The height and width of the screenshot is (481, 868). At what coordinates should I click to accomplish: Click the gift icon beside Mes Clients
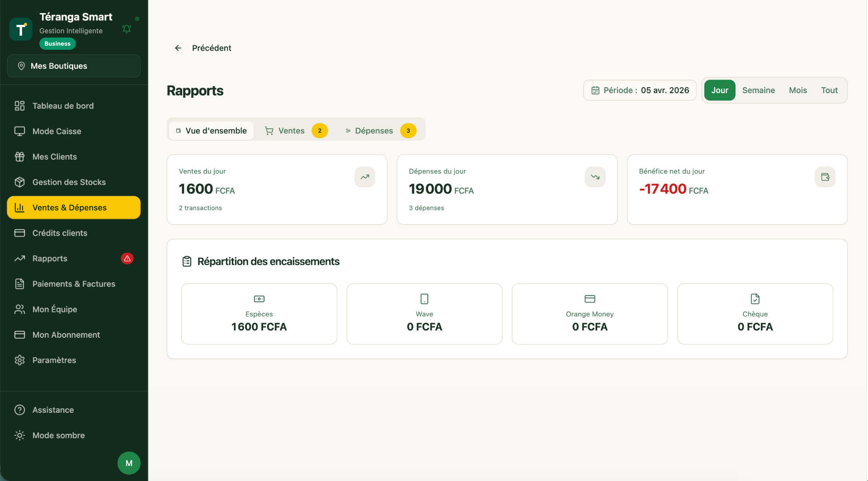tap(19, 157)
